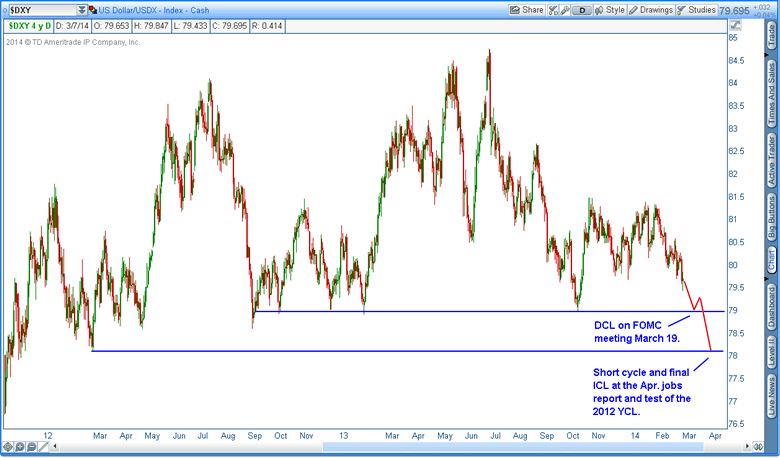
Task: Click the range value R: 0.414
Action: coord(267,26)
